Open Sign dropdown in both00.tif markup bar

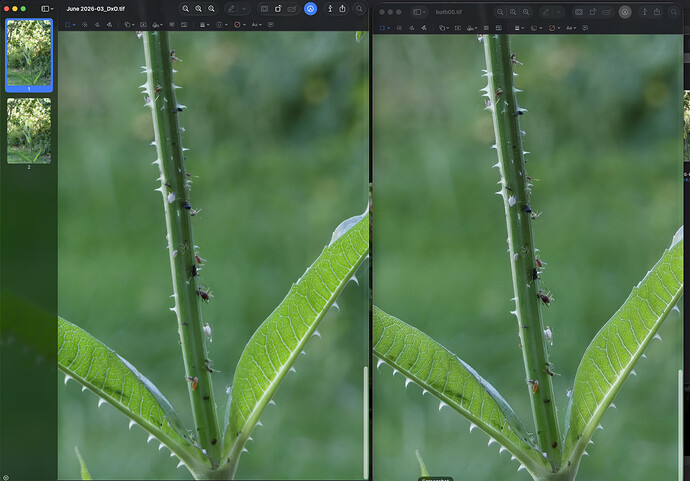click(472, 28)
